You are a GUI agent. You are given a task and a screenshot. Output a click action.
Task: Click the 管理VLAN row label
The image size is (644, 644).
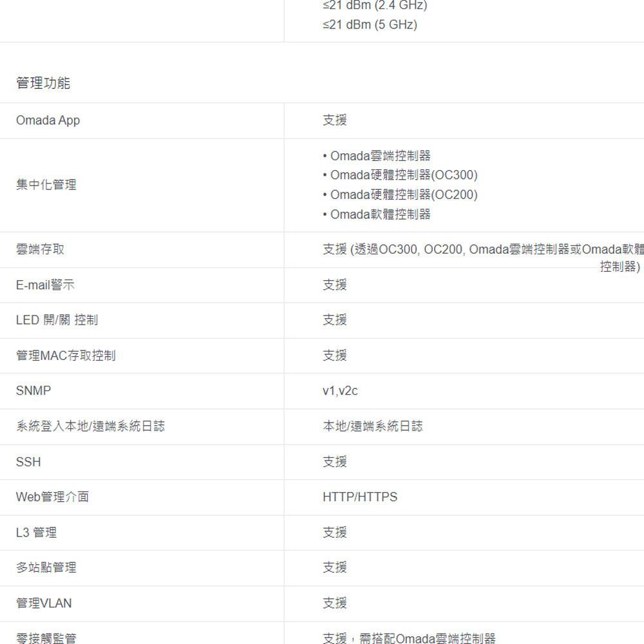44,603
